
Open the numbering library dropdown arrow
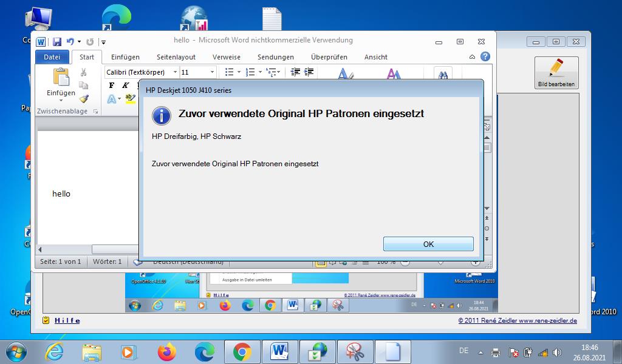(x=260, y=72)
